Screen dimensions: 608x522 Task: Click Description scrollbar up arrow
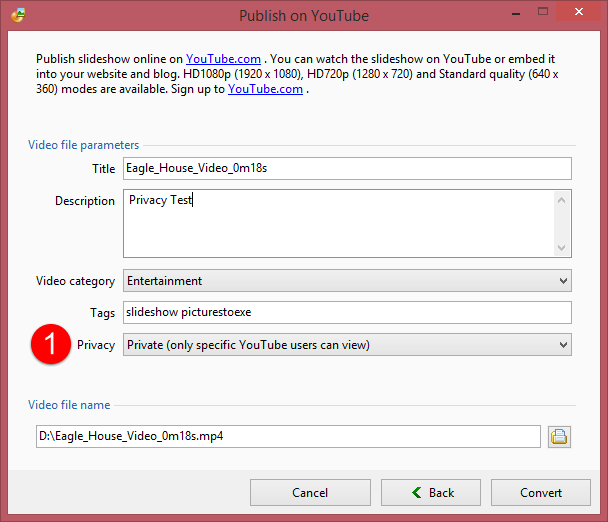click(561, 200)
